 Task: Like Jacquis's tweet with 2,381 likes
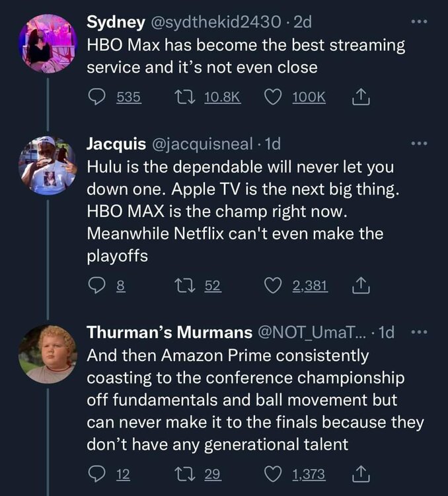274,285
